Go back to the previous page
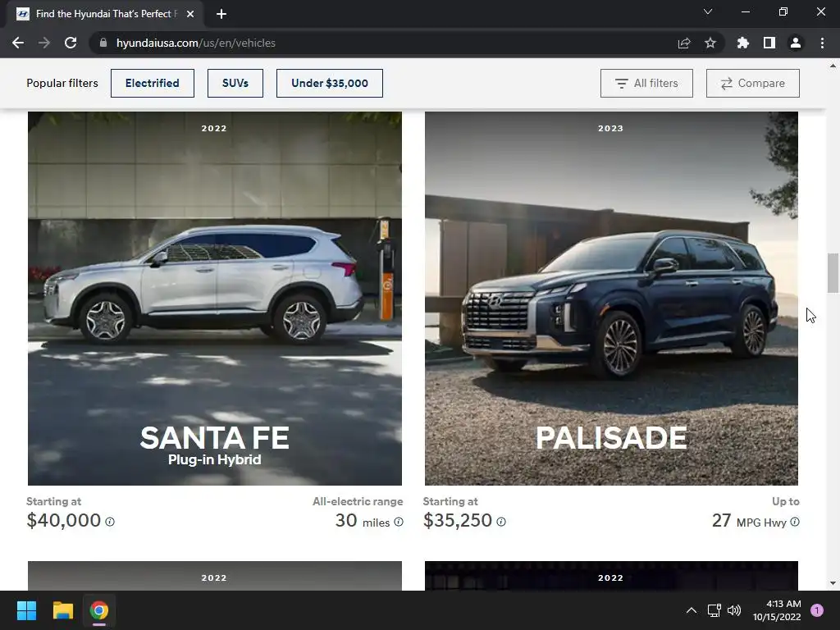The image size is (840, 630). tap(18, 43)
